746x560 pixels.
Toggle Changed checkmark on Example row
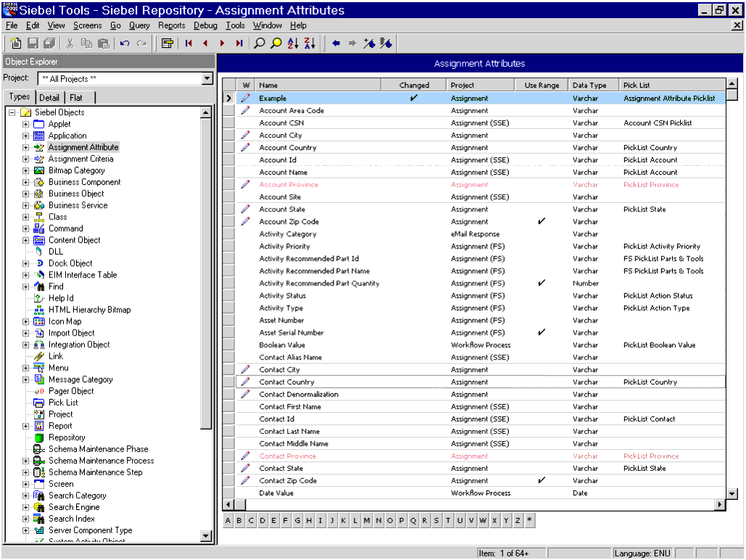click(414, 98)
